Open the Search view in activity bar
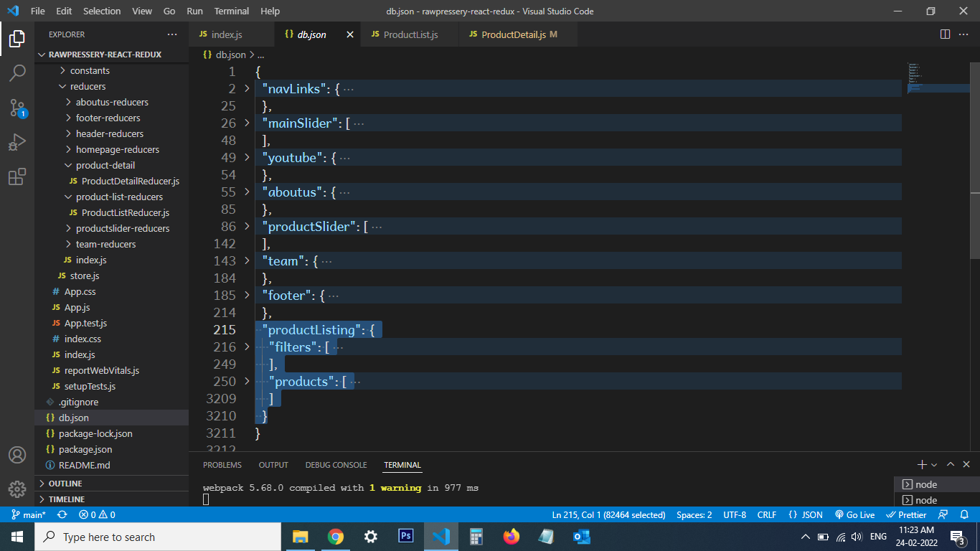This screenshot has height=551, width=980. point(17,73)
